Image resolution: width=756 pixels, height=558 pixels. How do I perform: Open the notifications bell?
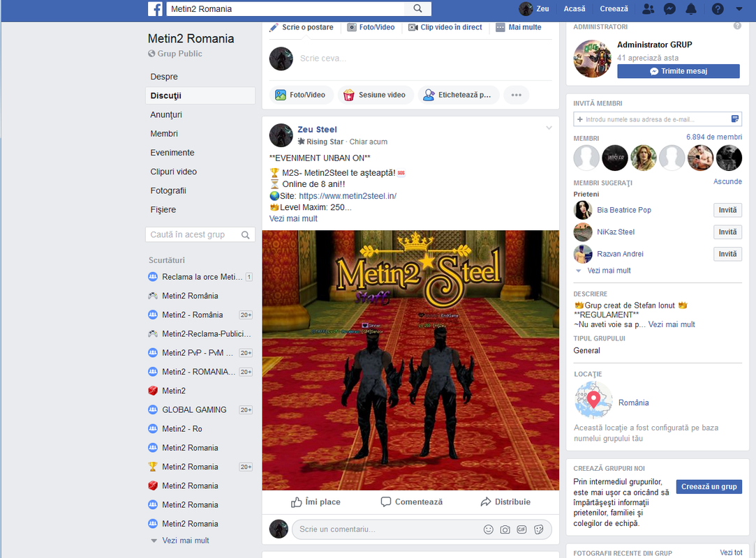(x=691, y=8)
